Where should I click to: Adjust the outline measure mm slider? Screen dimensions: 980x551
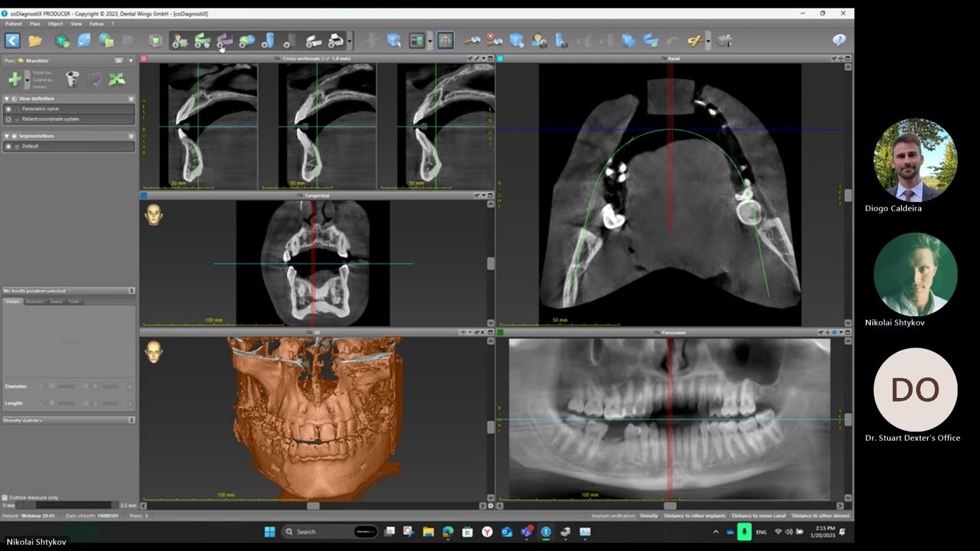click(67, 505)
